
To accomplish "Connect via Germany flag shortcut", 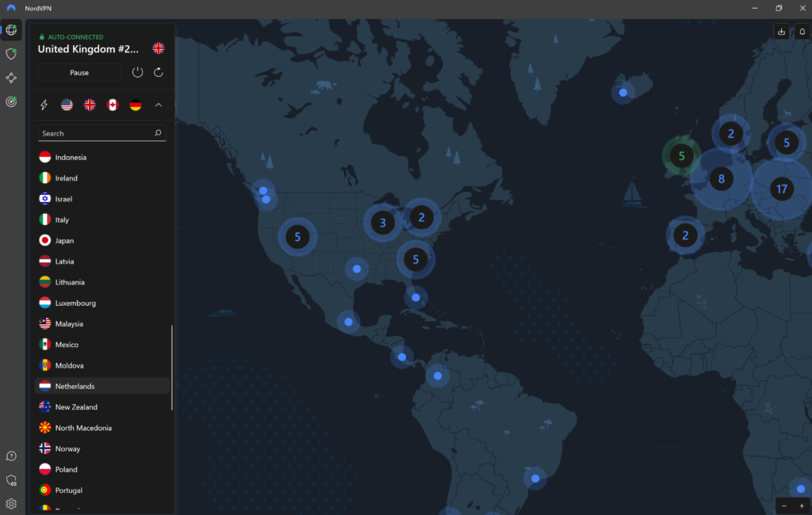I will point(135,105).
